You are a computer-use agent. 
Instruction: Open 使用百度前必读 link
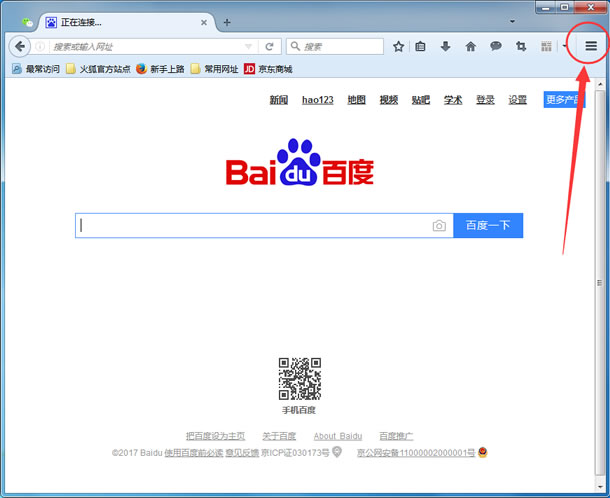click(x=194, y=453)
